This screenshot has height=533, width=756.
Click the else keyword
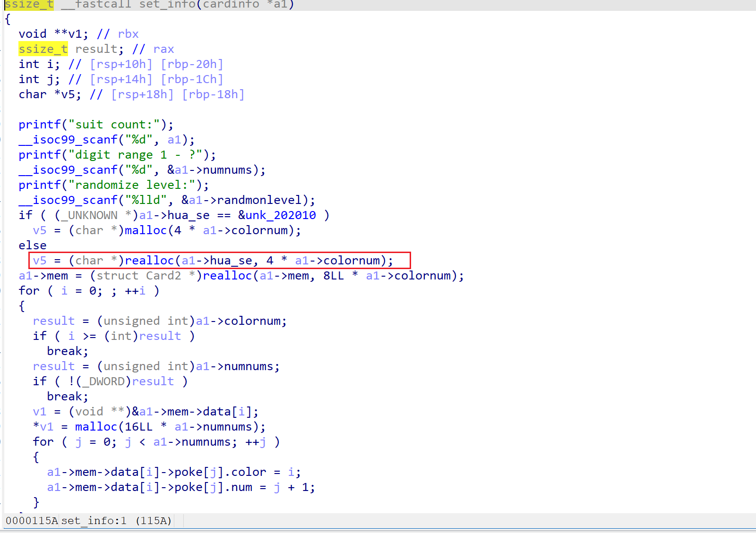coord(33,245)
